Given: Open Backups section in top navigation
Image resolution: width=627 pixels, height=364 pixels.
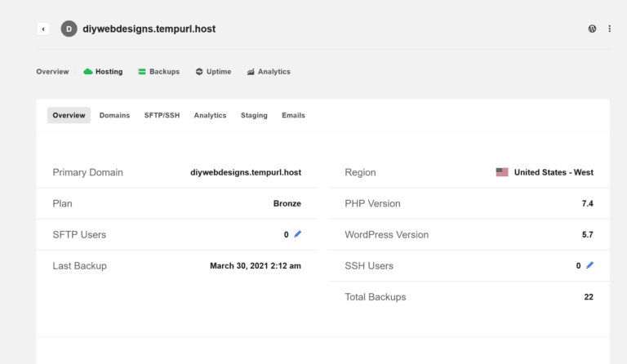Looking at the screenshot, I should [158, 72].
